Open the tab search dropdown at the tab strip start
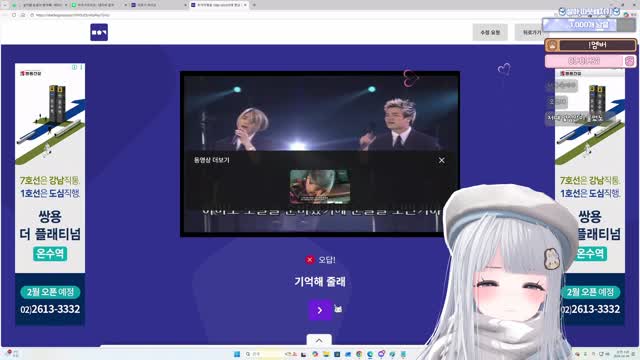The image size is (640, 360). (x=5, y=5)
